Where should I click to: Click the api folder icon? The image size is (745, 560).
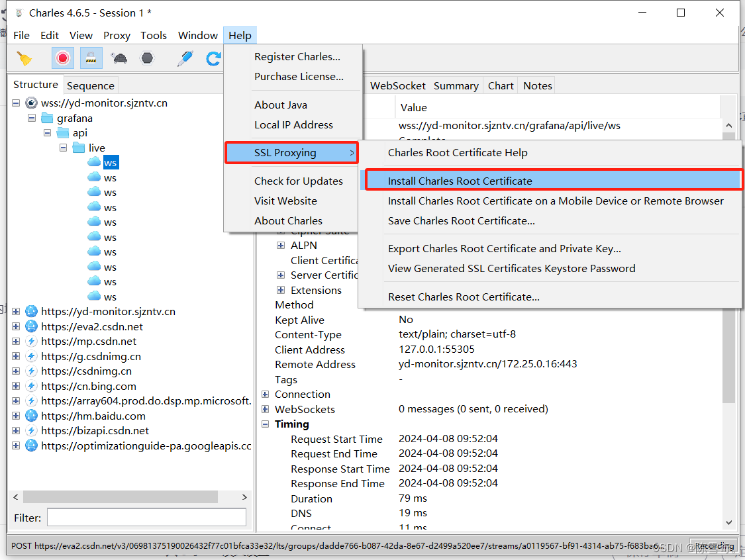pyautogui.click(x=63, y=132)
